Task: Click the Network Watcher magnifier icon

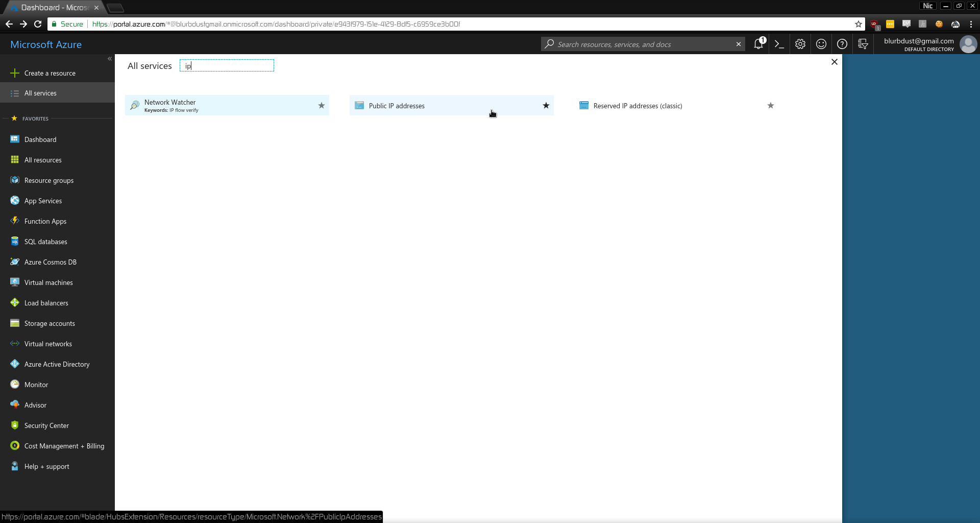Action: point(135,105)
